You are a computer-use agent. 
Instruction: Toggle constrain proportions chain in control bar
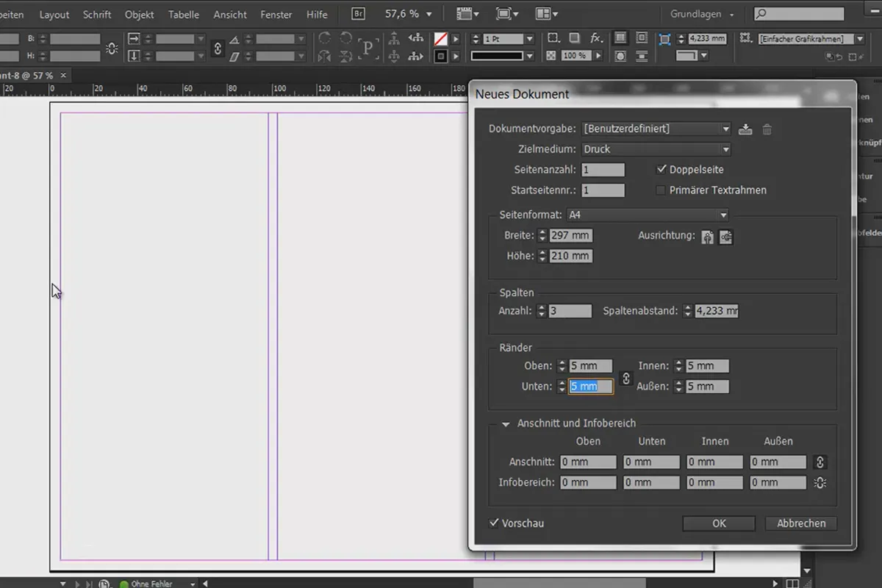(217, 48)
